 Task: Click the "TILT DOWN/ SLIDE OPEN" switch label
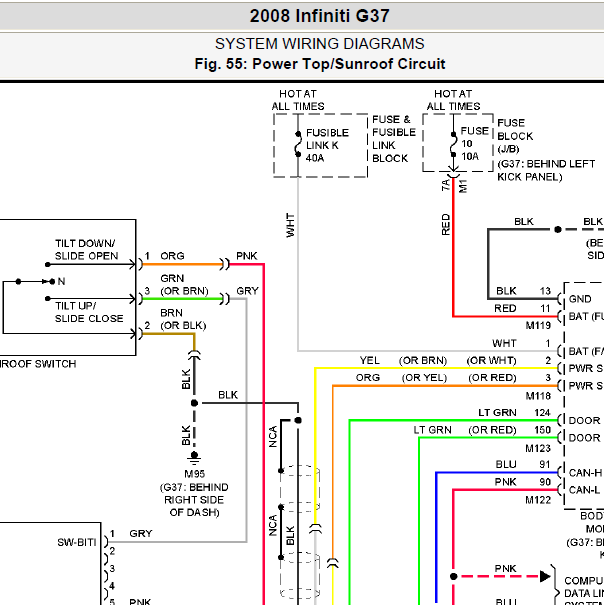(86, 250)
